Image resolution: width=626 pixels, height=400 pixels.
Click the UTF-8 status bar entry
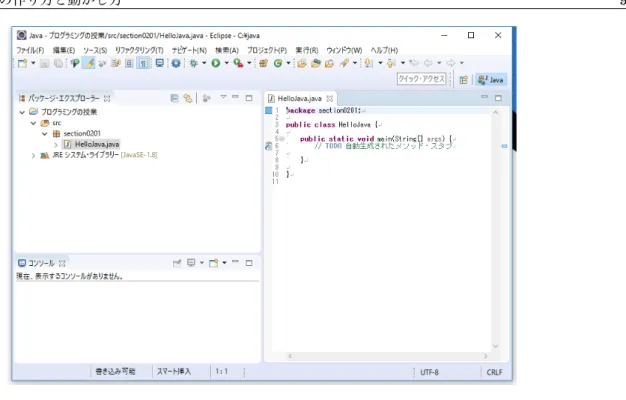pyautogui.click(x=430, y=372)
